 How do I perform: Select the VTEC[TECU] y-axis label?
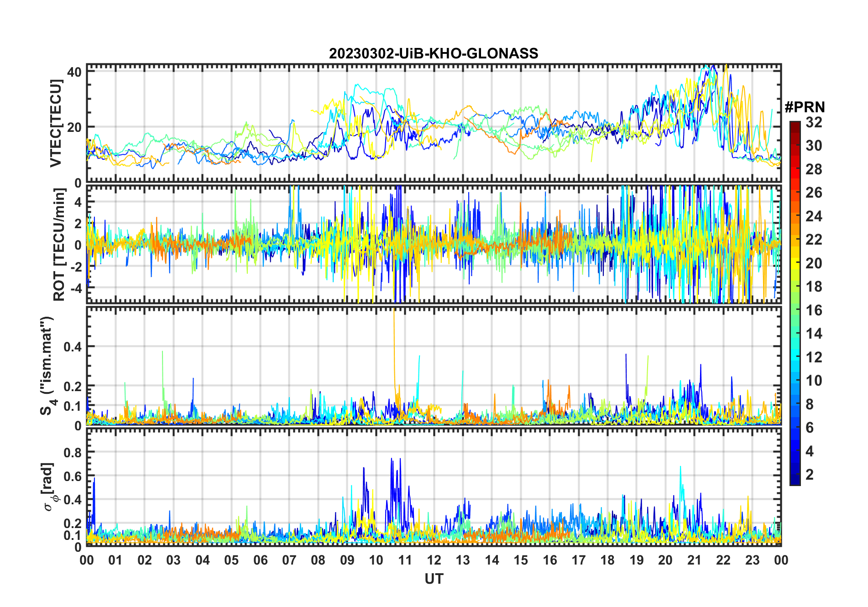[56, 123]
